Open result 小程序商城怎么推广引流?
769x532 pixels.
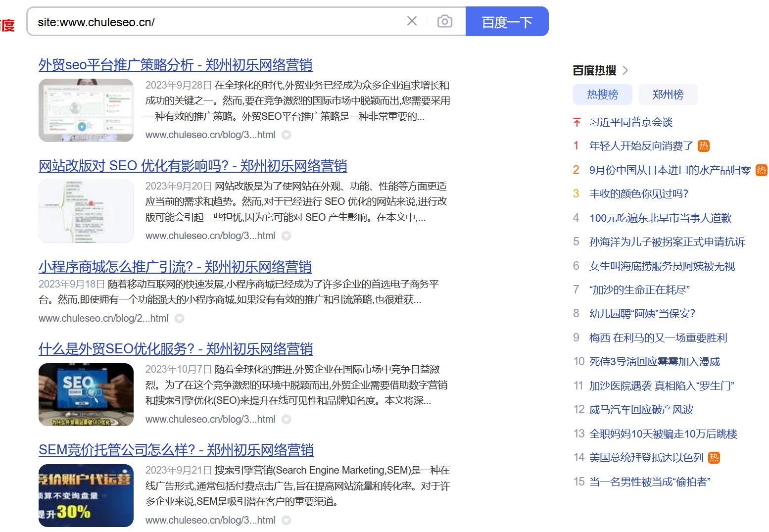[175, 267]
